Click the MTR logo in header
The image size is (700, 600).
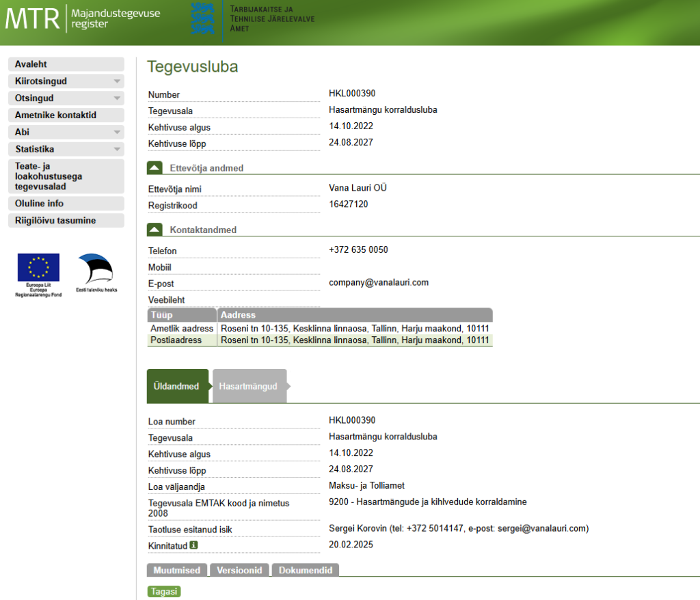pyautogui.click(x=33, y=18)
